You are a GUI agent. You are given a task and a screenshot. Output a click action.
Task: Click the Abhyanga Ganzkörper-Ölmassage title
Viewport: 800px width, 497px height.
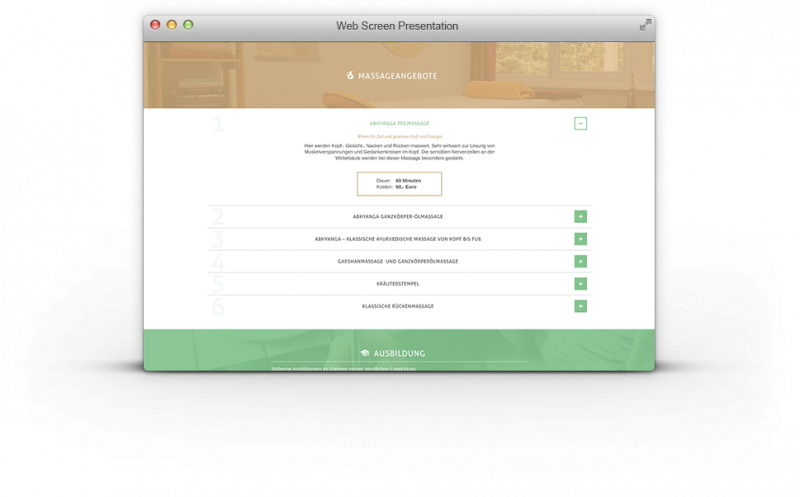pyautogui.click(x=398, y=216)
